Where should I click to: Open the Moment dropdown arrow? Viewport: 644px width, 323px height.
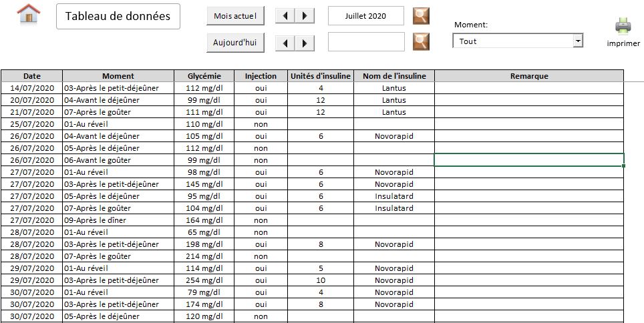[x=578, y=41]
